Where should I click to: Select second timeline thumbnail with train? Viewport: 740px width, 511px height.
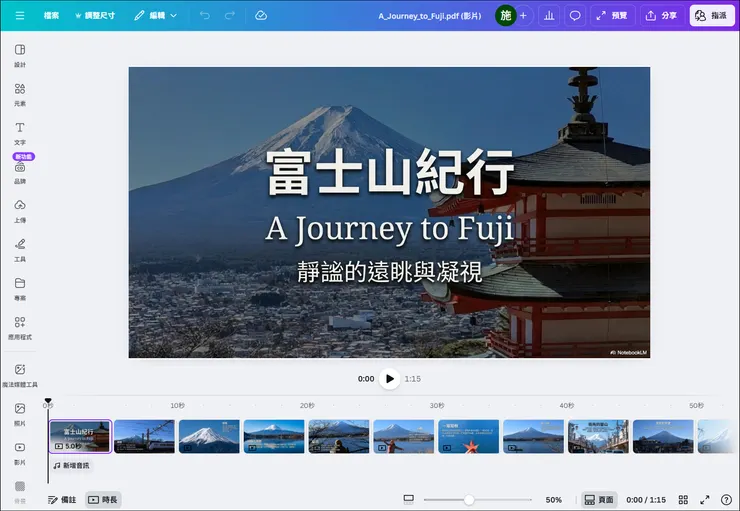pos(144,436)
